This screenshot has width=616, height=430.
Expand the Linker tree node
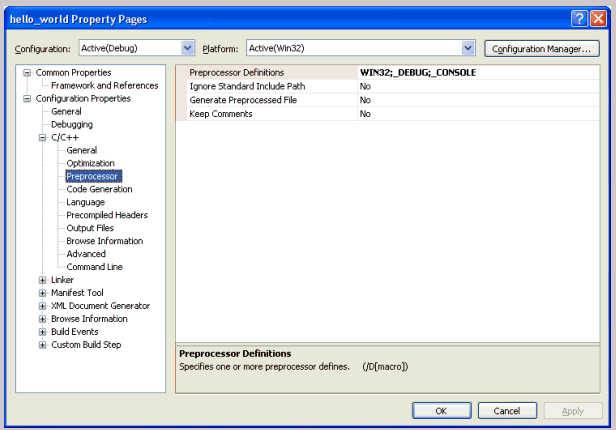(42, 280)
